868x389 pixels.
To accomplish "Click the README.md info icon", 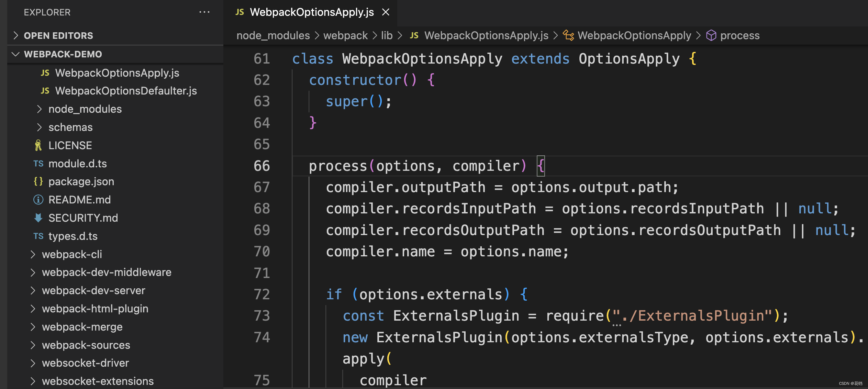I will pos(38,200).
